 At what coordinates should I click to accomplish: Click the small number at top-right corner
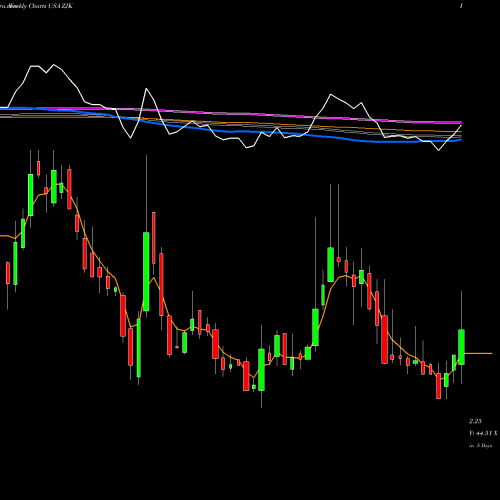[x=461, y=6]
